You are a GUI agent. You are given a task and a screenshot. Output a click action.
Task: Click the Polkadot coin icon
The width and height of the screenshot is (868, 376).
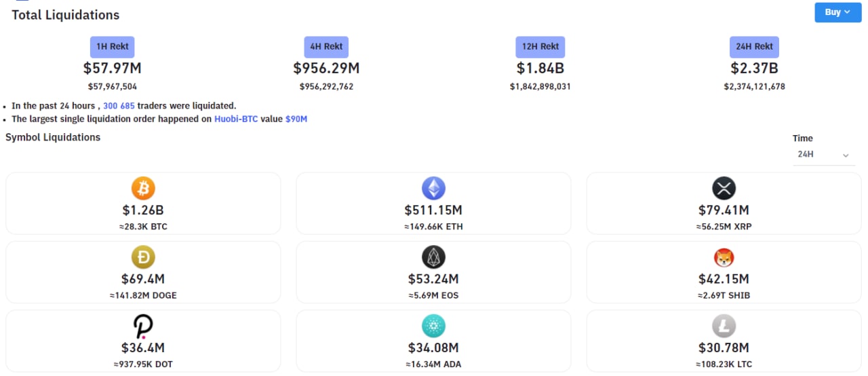[x=143, y=326]
